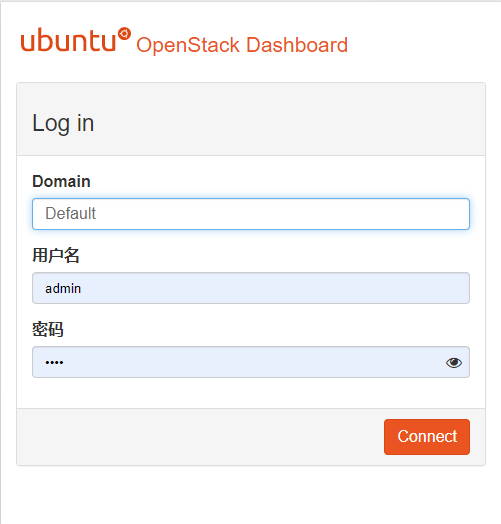Viewport: 501px width, 524px height.
Task: Click the Ubuntu circle-of-friends emblem
Action: pyautogui.click(x=124, y=34)
